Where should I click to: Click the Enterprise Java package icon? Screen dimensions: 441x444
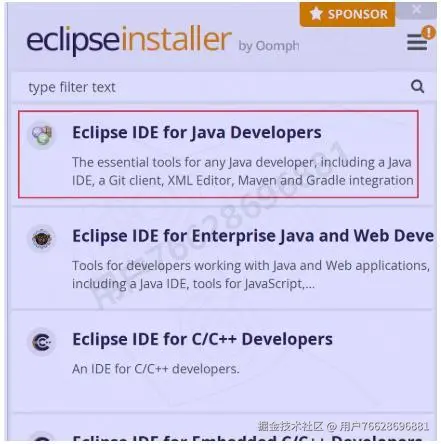point(42,239)
